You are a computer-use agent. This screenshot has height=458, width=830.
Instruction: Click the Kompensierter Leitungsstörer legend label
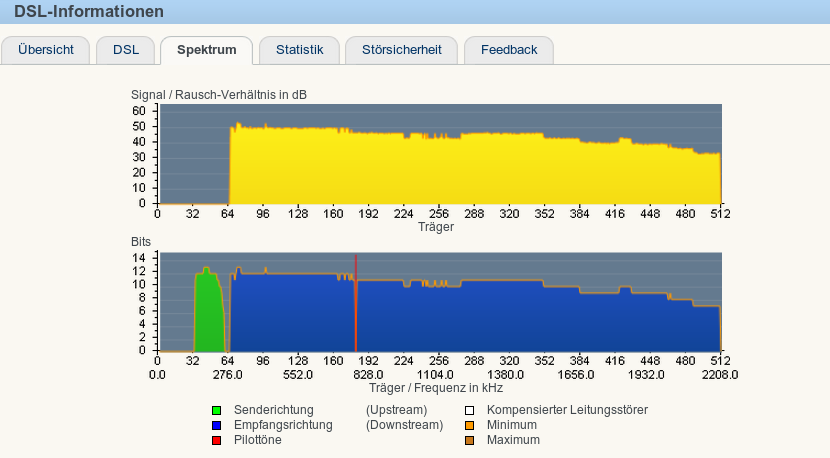pyautogui.click(x=567, y=410)
